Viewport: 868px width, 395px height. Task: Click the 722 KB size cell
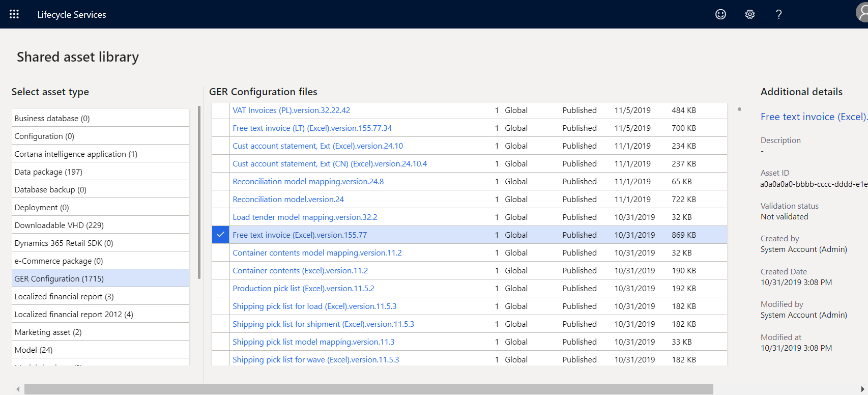click(684, 199)
